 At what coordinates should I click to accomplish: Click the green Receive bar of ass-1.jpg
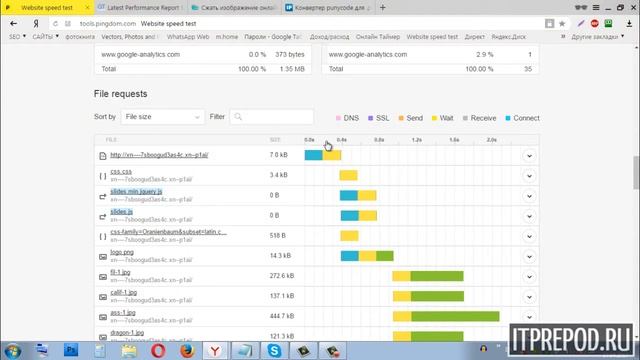455,316
